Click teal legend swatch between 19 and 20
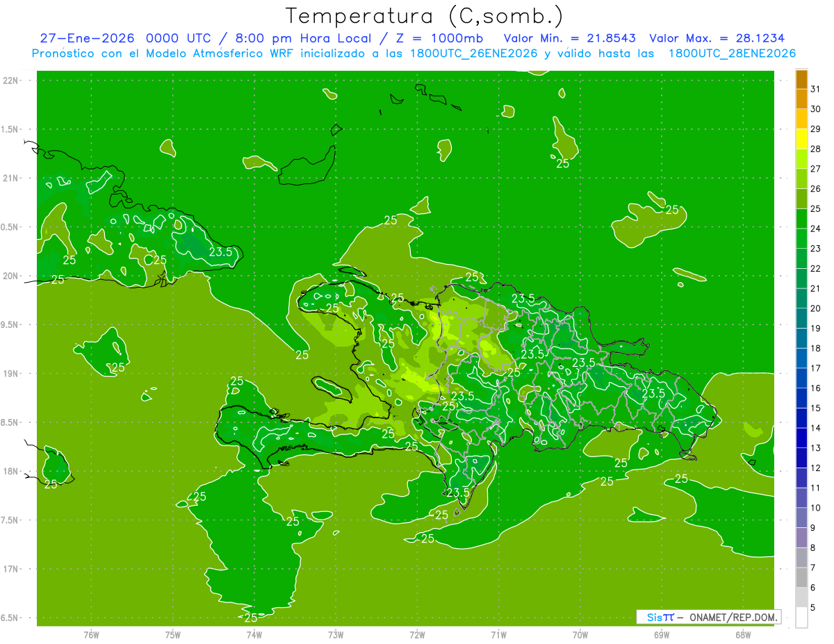This screenshot has height=644, width=834. [x=801, y=318]
